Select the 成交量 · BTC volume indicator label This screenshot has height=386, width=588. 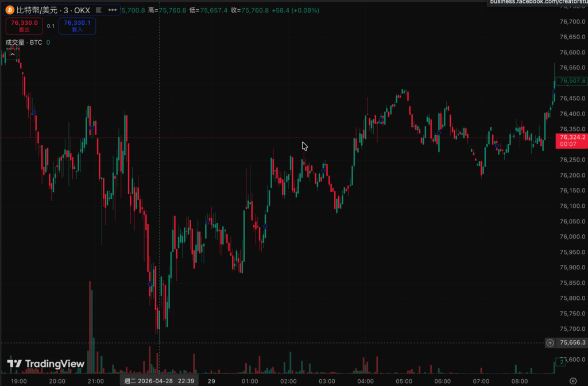[24, 43]
